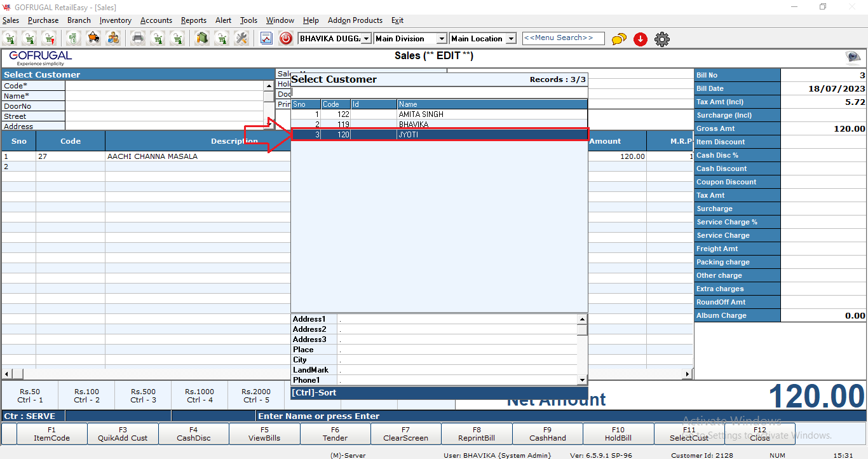Open the Accounts menu
This screenshot has height=459, width=868.
156,20
